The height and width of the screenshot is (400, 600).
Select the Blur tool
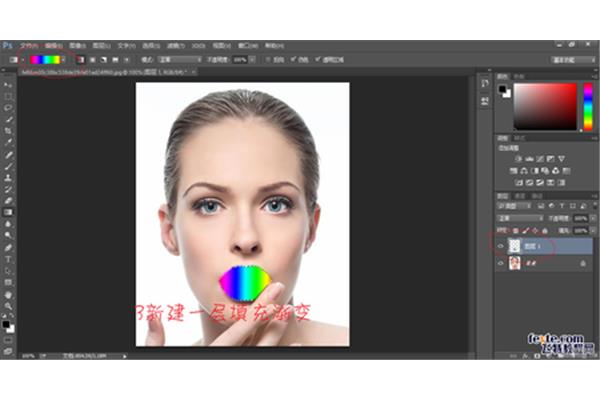point(8,224)
